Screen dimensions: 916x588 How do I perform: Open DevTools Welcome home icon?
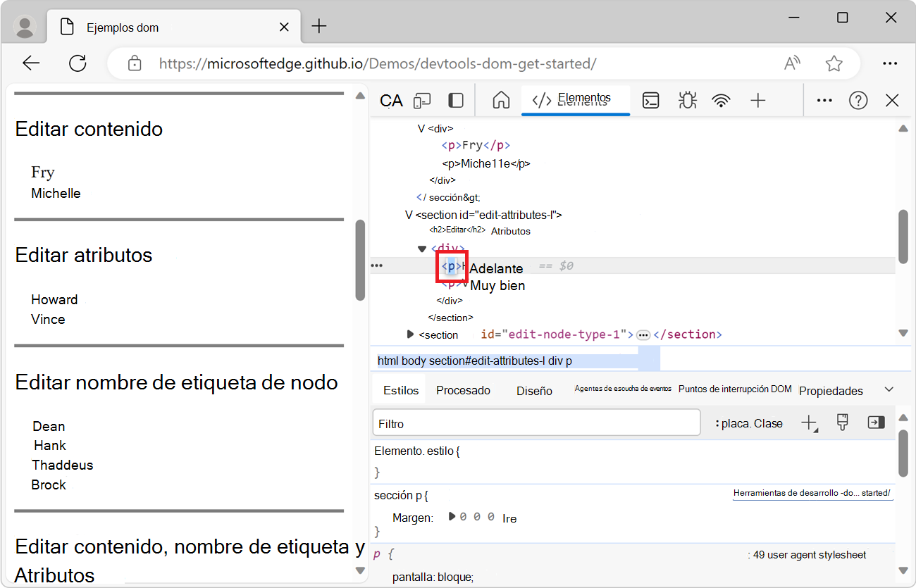(501, 101)
